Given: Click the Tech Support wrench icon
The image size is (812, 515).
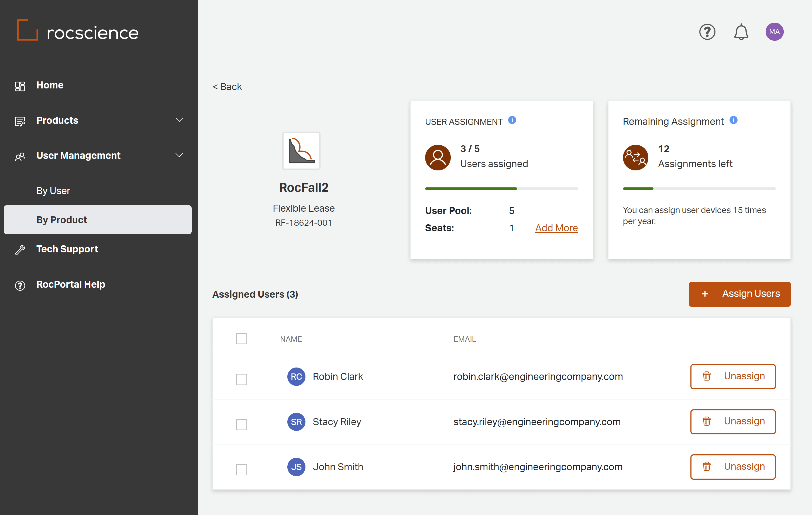Looking at the screenshot, I should (20, 250).
